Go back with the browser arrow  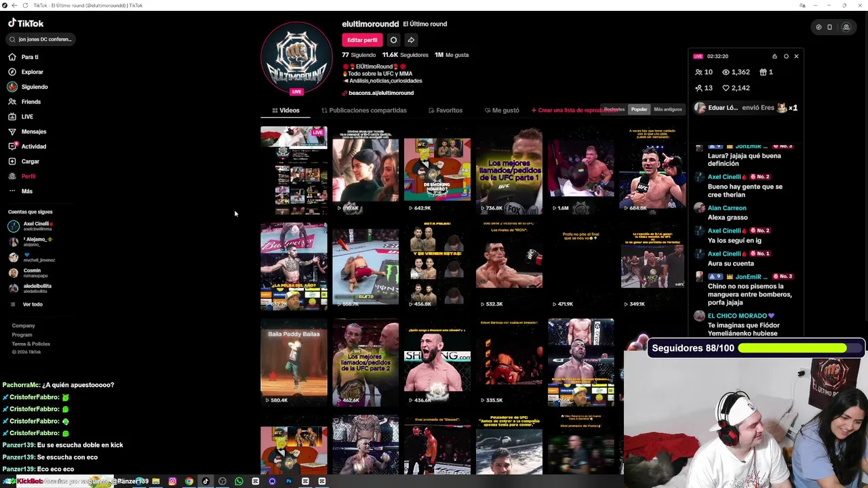coord(14,5)
